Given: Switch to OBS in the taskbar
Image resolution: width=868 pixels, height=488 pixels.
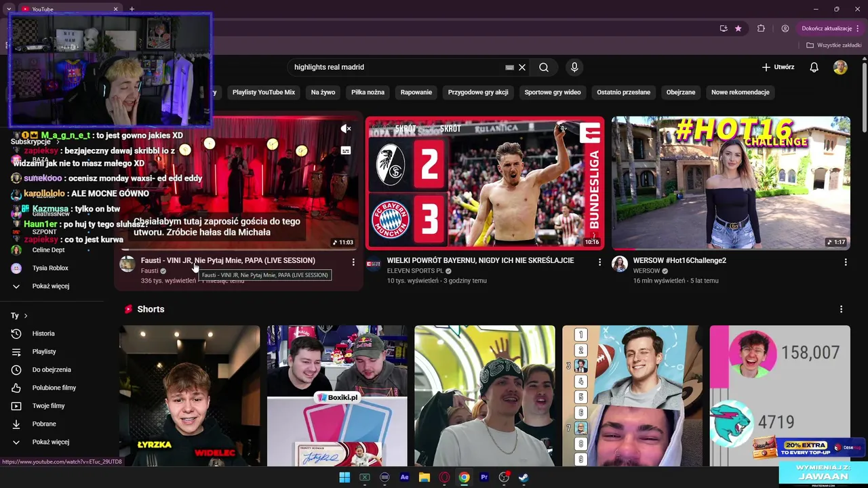Looking at the screenshot, I should 505,477.
